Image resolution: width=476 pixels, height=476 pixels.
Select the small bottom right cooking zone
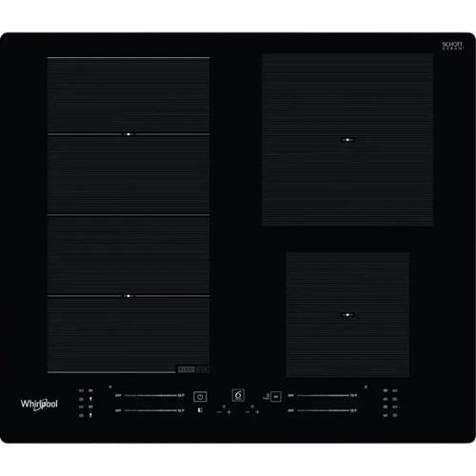pyautogui.click(x=347, y=315)
